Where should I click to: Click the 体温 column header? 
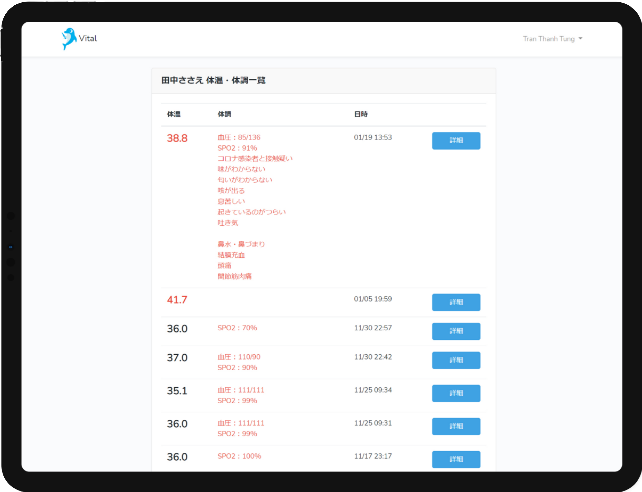[174, 114]
